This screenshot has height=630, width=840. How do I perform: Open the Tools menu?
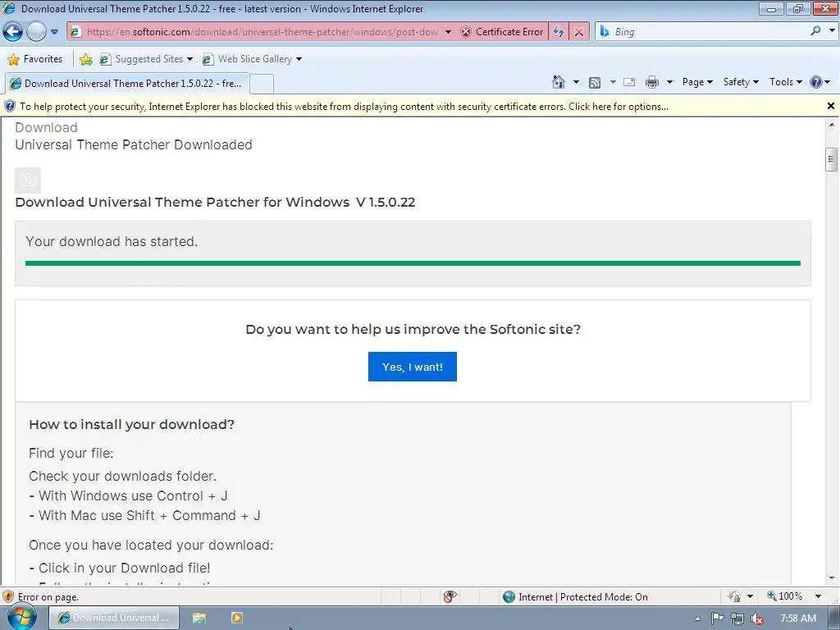[x=786, y=82]
